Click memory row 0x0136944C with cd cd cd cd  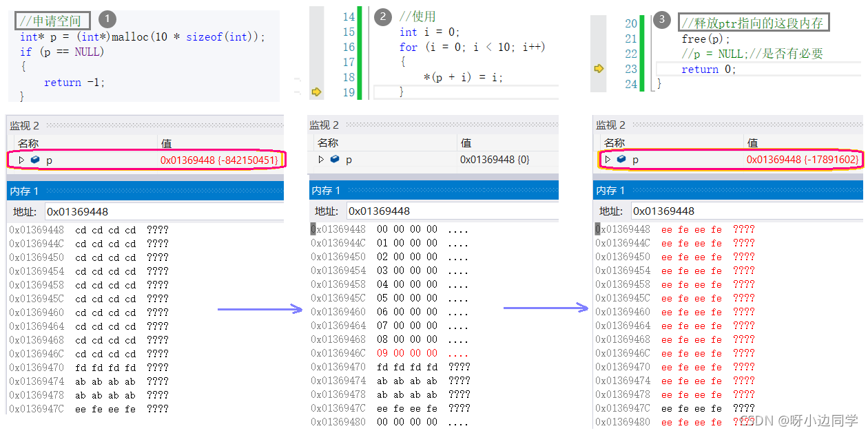pyautogui.click(x=89, y=244)
